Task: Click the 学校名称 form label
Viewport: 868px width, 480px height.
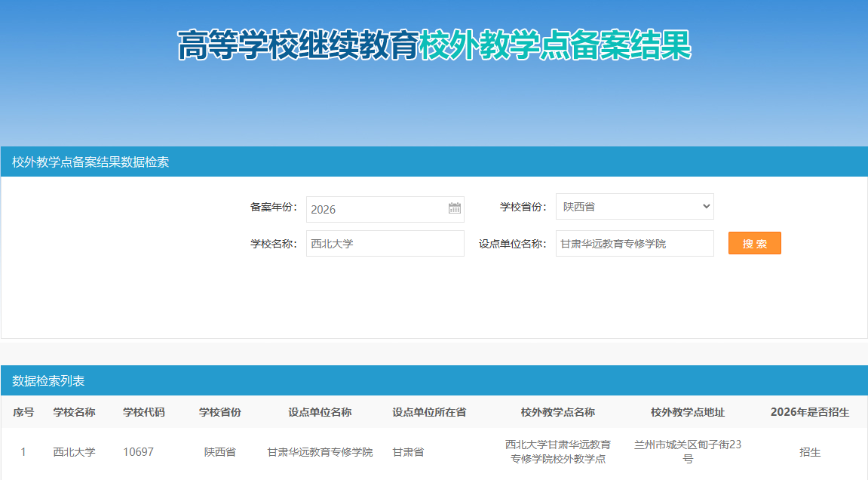Action: click(x=274, y=244)
